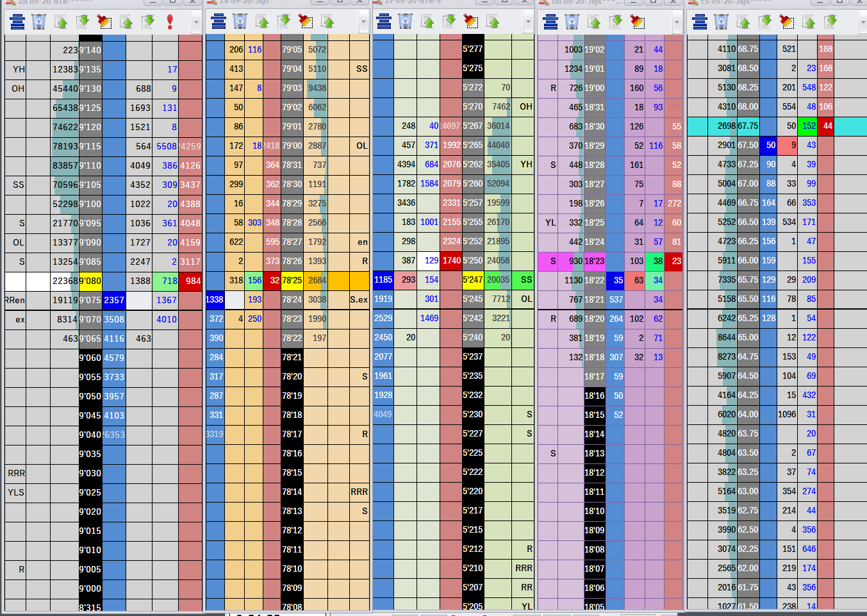Open the UB toolbar overflow dropdown arrow
This screenshot has width=867, height=616.
[677, 23]
